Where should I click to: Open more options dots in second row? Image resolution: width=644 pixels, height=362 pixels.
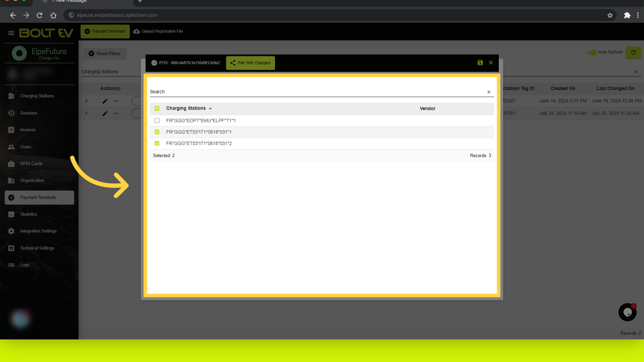tap(116, 113)
